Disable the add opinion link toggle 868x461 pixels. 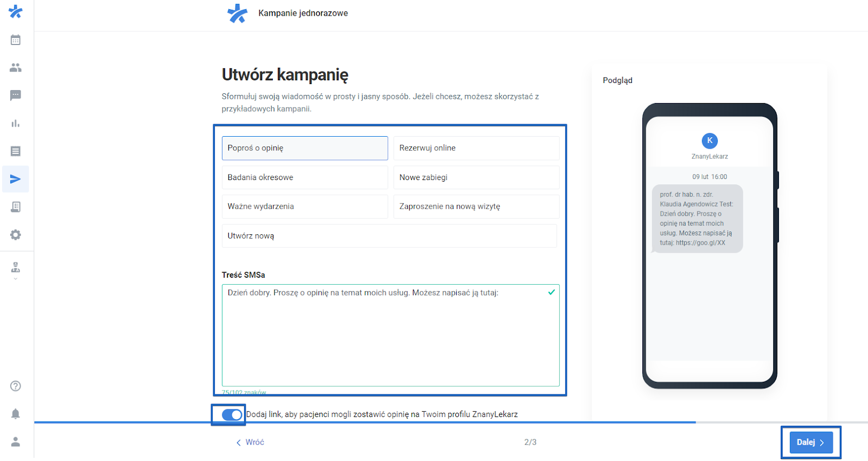[x=232, y=415]
